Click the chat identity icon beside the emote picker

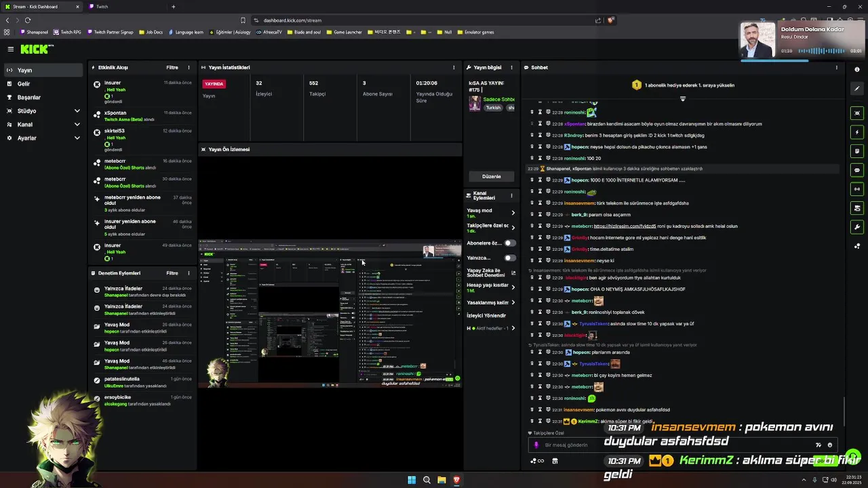pyautogui.click(x=818, y=445)
